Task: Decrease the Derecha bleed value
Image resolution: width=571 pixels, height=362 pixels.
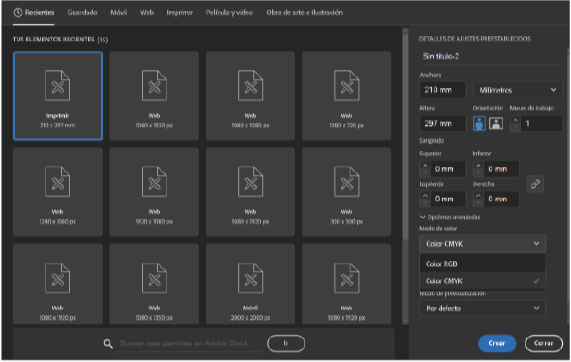Action: 478,202
